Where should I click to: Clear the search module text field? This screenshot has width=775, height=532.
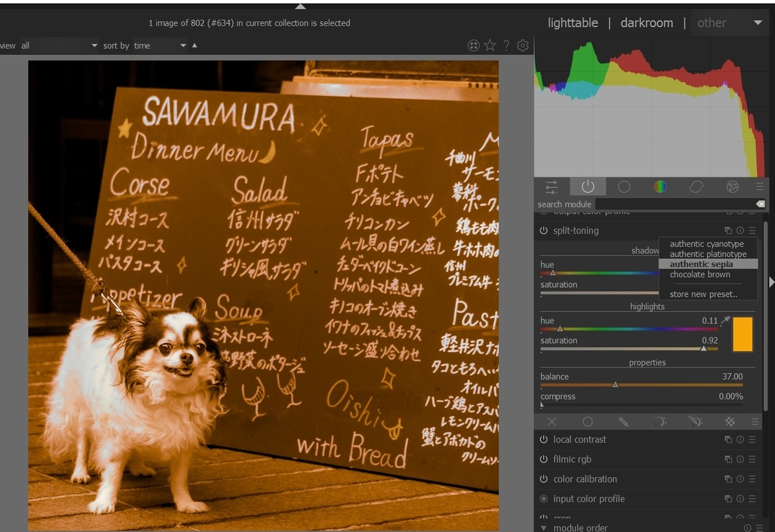tap(760, 204)
